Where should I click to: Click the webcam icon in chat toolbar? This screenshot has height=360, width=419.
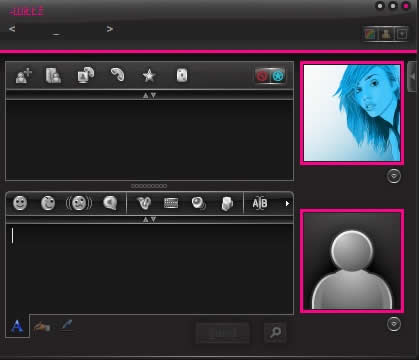point(198,203)
